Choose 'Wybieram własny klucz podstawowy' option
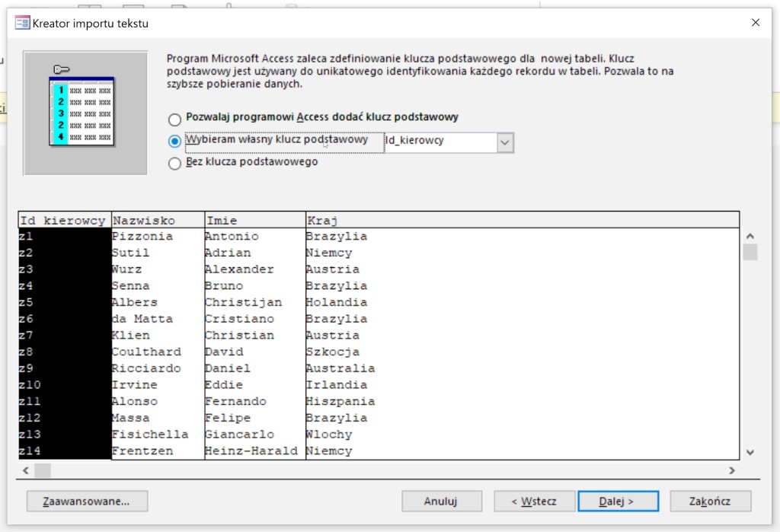Screen dimensions: 780x532 (175, 141)
